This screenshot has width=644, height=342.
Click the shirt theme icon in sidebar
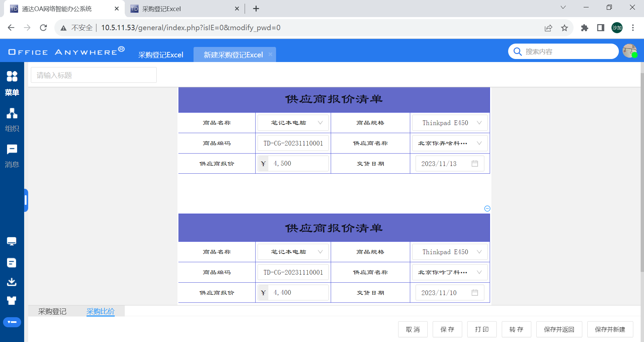(x=12, y=300)
